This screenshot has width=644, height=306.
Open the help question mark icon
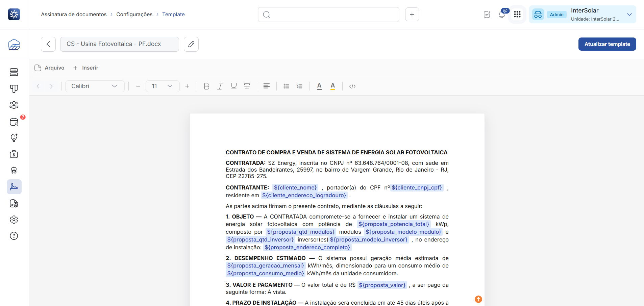click(14, 236)
